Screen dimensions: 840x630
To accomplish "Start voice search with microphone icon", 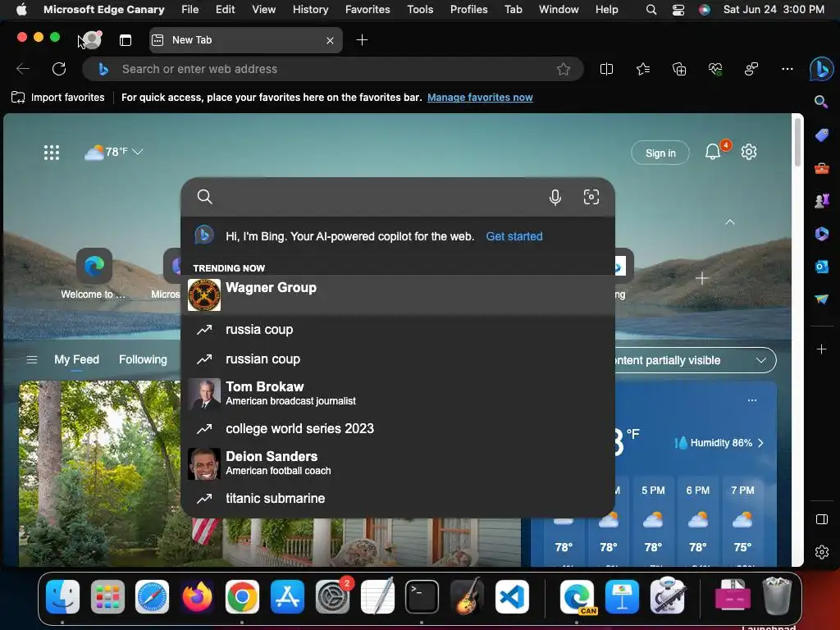I will (x=555, y=197).
